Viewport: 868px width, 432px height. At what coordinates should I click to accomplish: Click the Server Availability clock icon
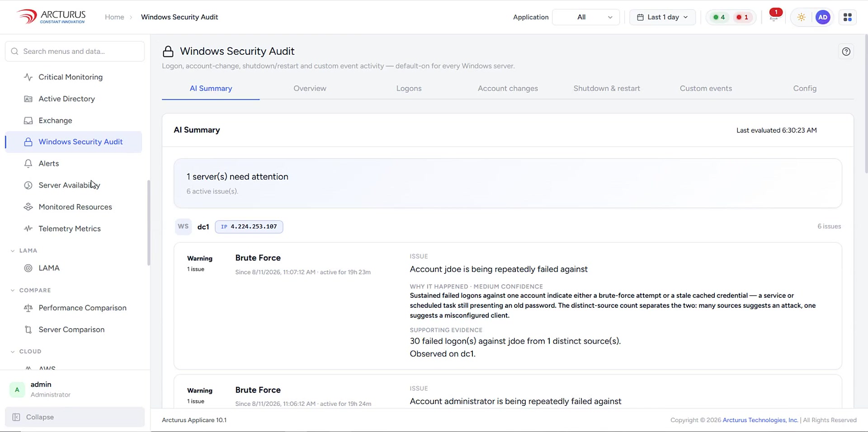(28, 185)
